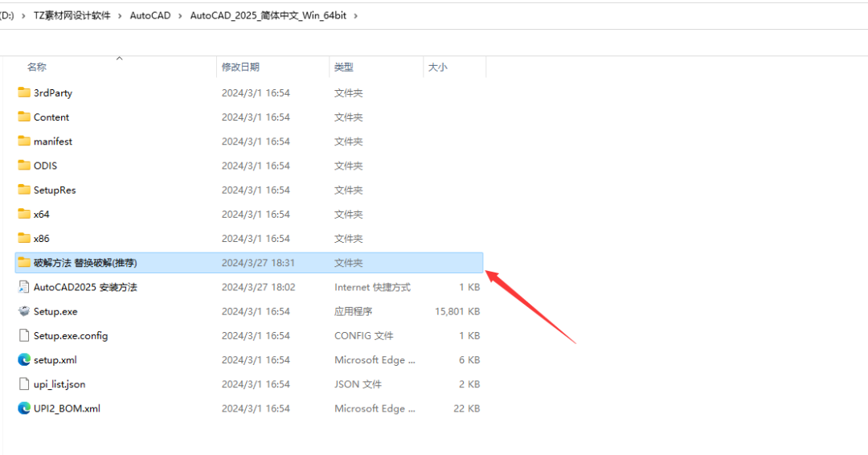Select the Setup.exe file name
The image size is (868, 455).
pos(55,312)
